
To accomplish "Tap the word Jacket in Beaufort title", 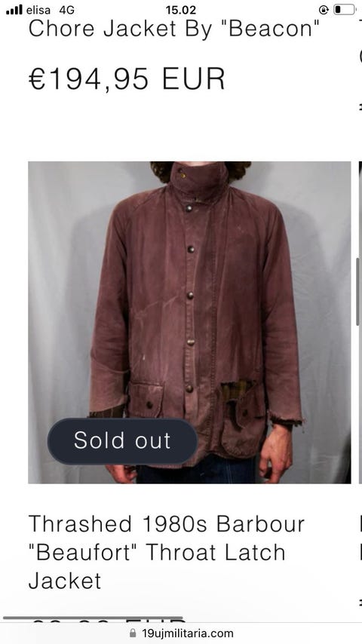I will click(65, 581).
